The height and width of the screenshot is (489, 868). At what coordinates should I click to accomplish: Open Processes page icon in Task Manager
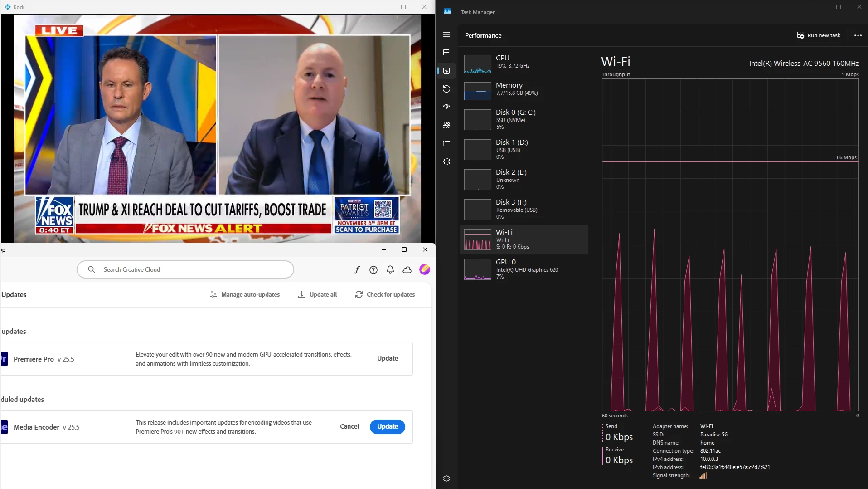click(x=446, y=53)
